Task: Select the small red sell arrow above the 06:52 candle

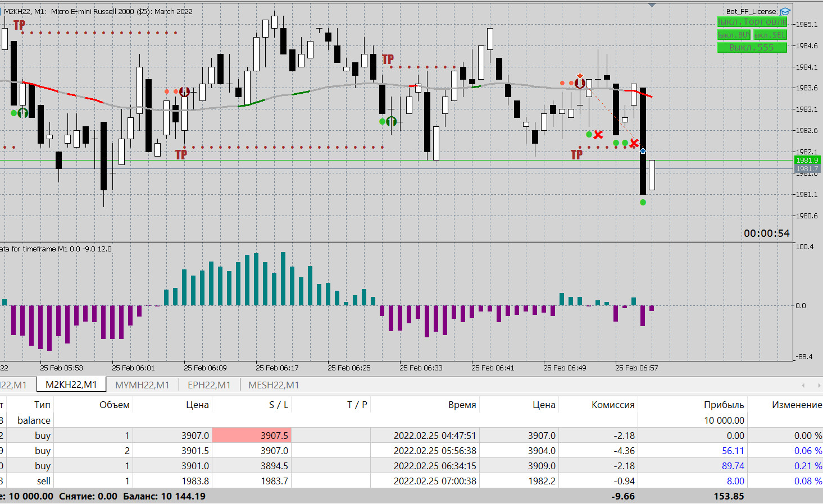Action: click(580, 76)
